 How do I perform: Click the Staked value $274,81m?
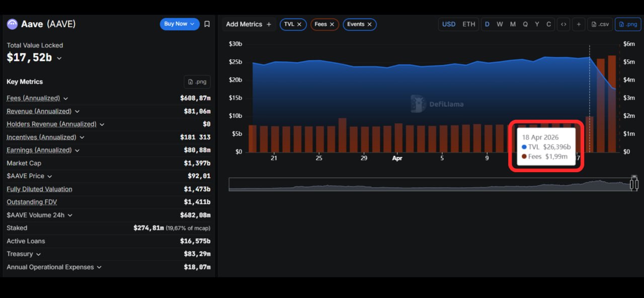tap(148, 228)
